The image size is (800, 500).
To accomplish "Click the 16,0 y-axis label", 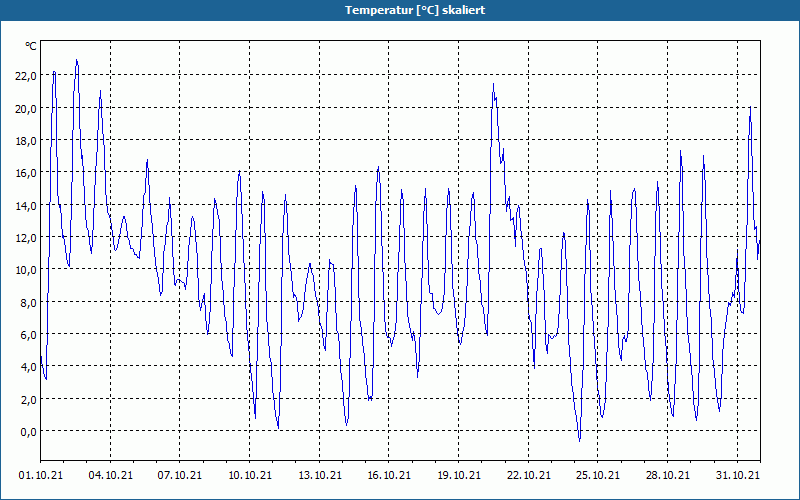I will click(26, 172).
